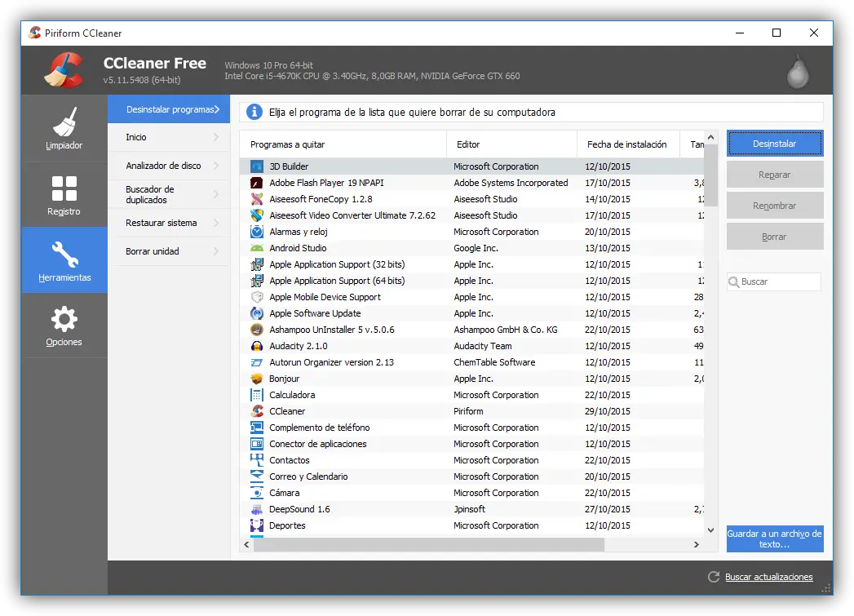
Task: Click Guardar a un archivo de texto
Action: [774, 539]
